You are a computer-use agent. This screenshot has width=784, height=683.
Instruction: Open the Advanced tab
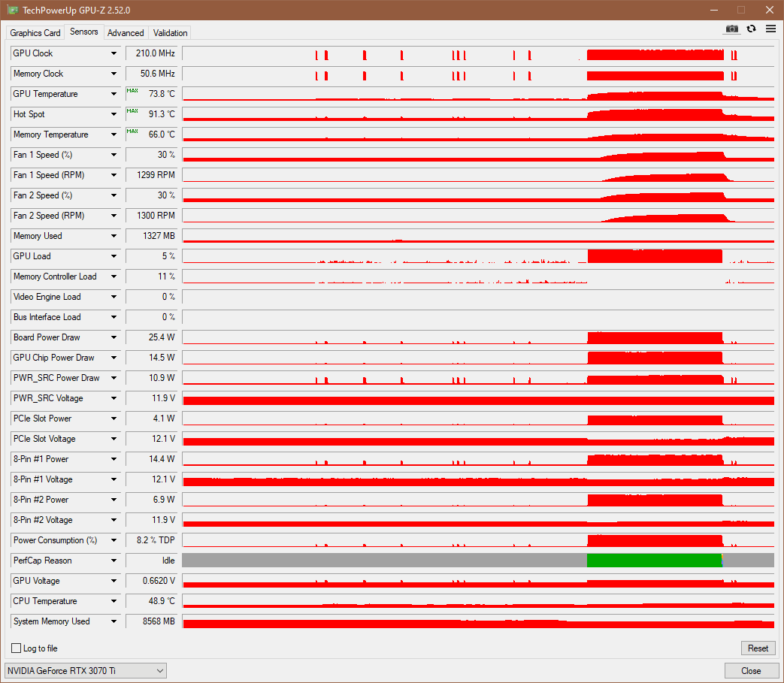pyautogui.click(x=126, y=33)
